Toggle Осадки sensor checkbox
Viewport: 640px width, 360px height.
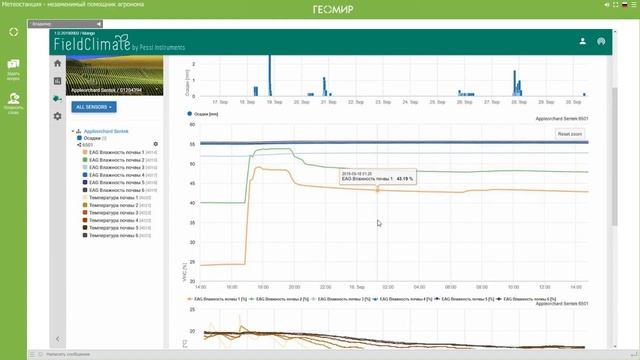pos(80,138)
